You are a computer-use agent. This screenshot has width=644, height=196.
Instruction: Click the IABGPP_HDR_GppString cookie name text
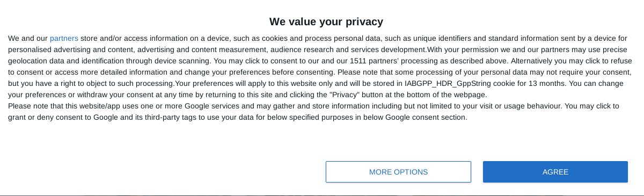[x=449, y=84]
